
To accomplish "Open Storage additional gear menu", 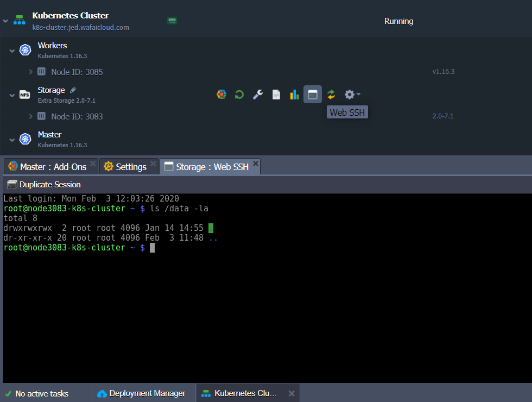I will coord(352,95).
